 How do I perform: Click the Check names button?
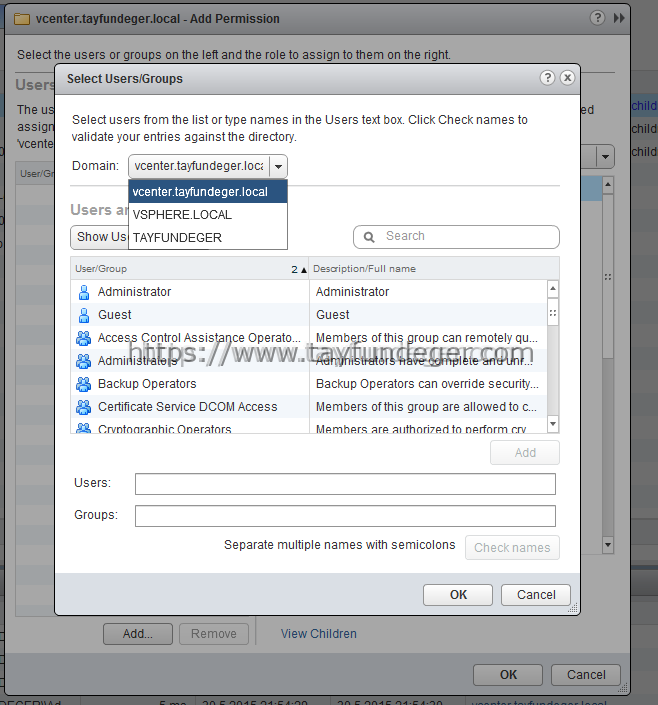point(512,548)
